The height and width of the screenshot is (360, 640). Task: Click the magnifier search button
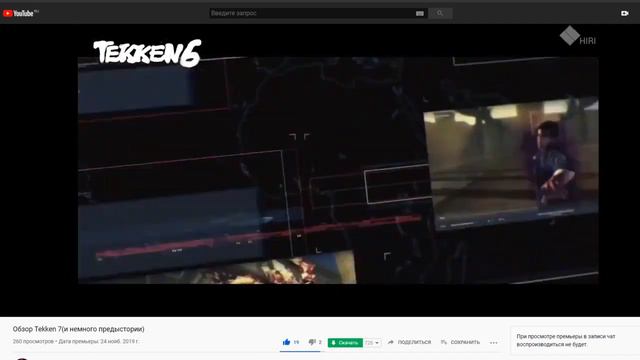point(440,13)
